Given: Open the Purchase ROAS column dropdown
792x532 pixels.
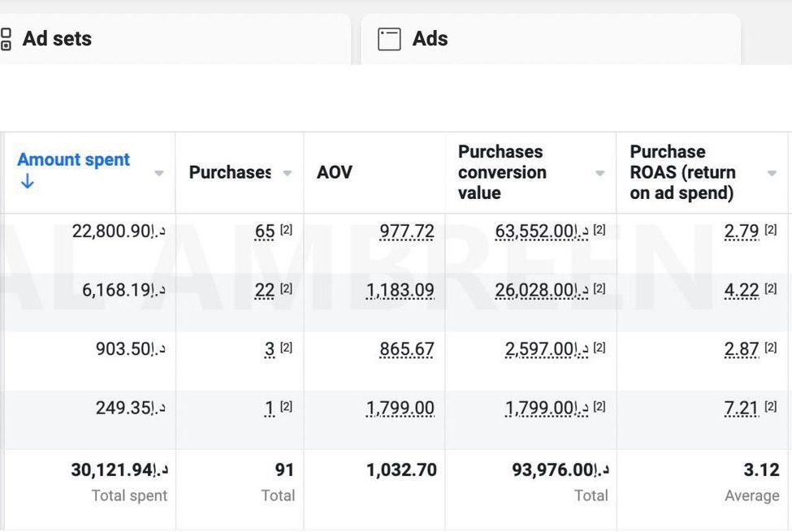Looking at the screenshot, I should point(772,173).
